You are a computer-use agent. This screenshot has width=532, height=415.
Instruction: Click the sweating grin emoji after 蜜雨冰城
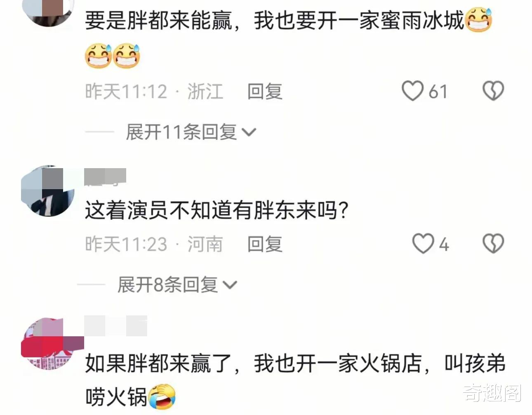coord(479,20)
